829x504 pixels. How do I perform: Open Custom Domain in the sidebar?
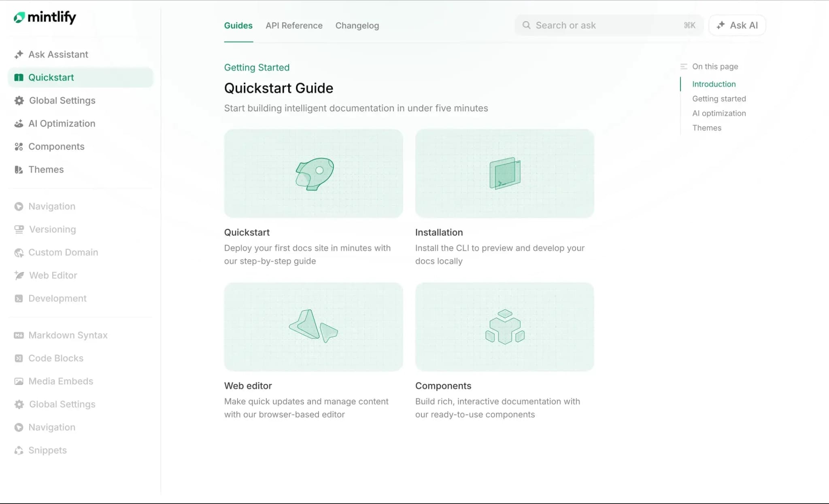pos(63,252)
